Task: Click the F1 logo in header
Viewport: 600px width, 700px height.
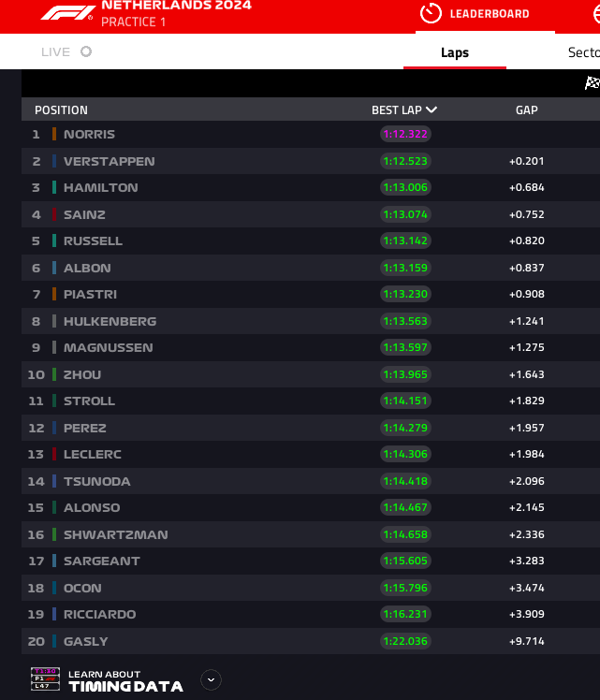Action: pyautogui.click(x=67, y=13)
